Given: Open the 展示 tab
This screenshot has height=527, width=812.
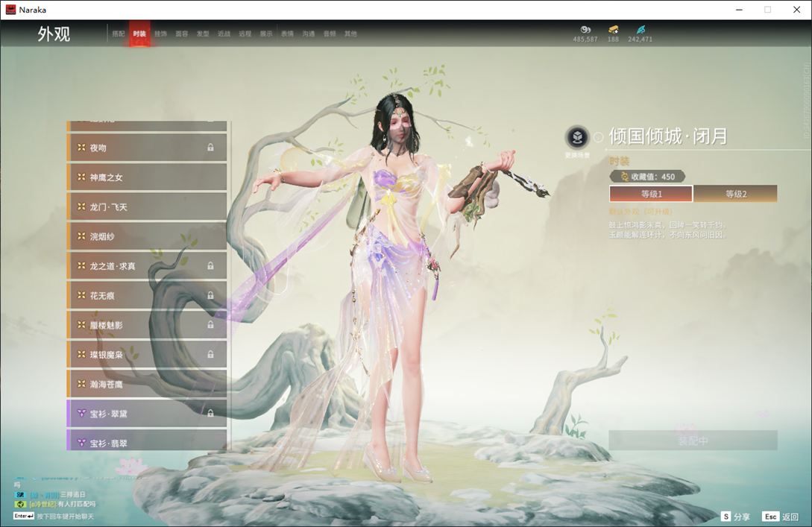Looking at the screenshot, I should pyautogui.click(x=266, y=34).
